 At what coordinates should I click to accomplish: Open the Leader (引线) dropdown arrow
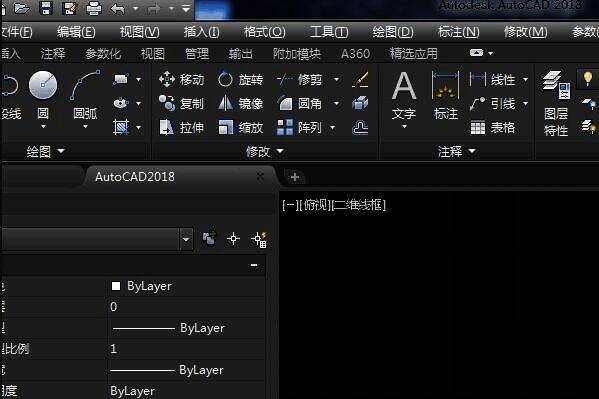tap(526, 103)
